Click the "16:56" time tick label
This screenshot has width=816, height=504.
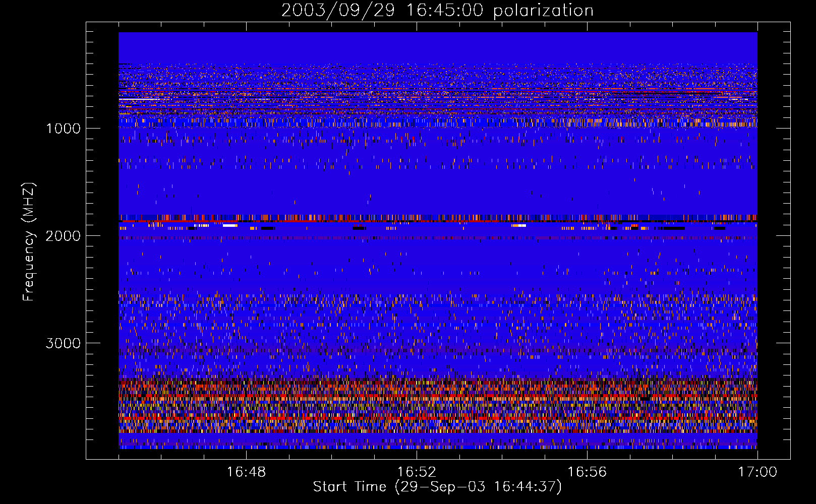pos(587,472)
